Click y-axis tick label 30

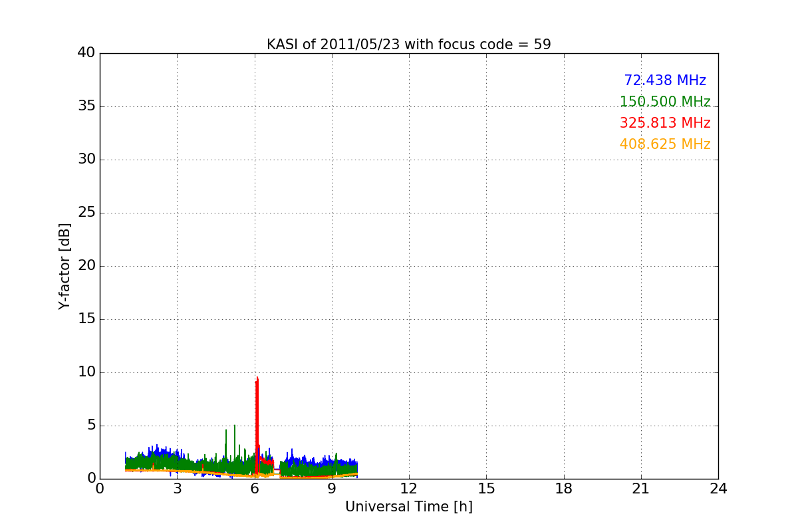86,160
